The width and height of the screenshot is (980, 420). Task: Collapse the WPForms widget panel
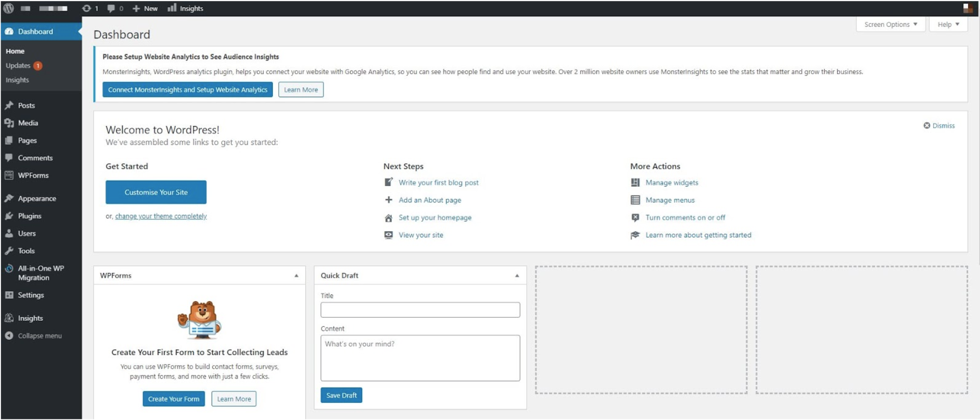click(296, 276)
